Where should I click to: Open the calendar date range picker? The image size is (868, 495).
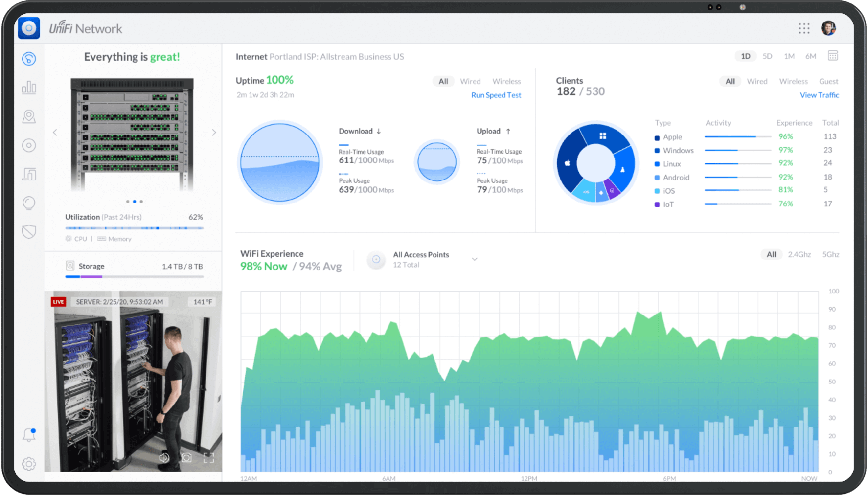click(x=833, y=56)
